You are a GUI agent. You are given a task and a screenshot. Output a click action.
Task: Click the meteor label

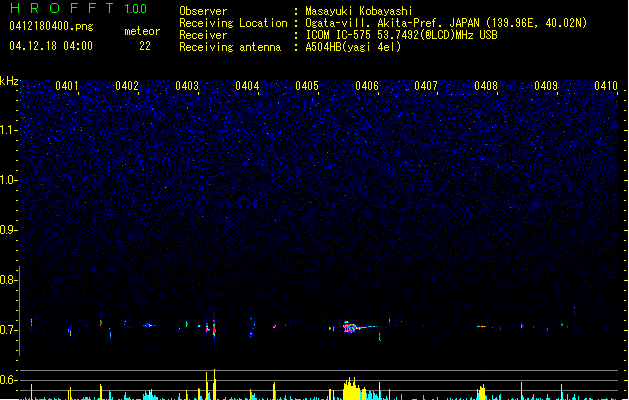coord(142,31)
